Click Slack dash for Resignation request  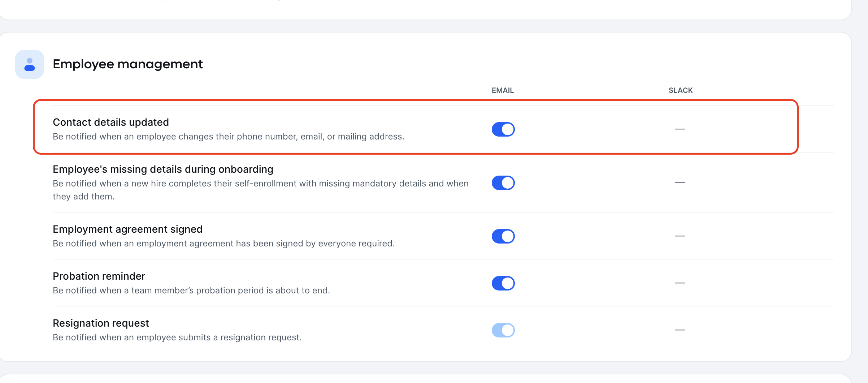point(680,330)
